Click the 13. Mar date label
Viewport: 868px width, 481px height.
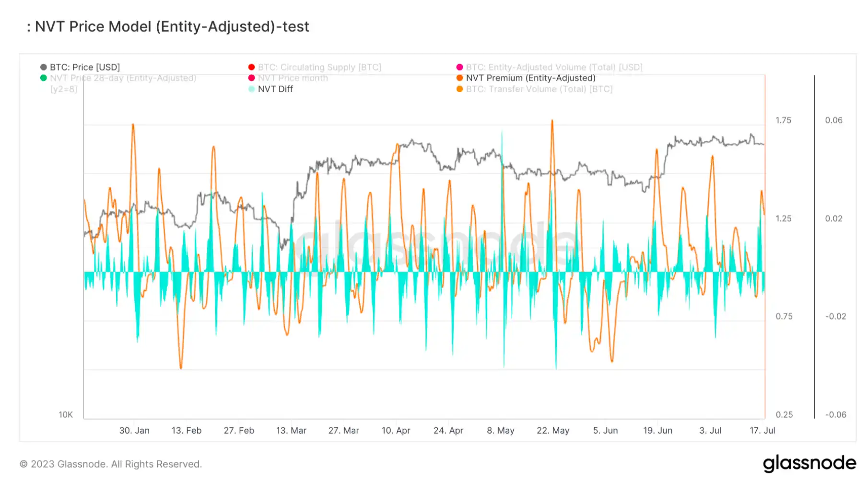[291, 431]
